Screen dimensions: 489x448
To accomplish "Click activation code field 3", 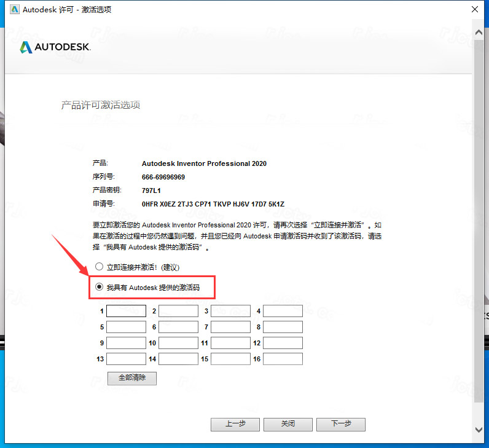I will click(x=230, y=311).
